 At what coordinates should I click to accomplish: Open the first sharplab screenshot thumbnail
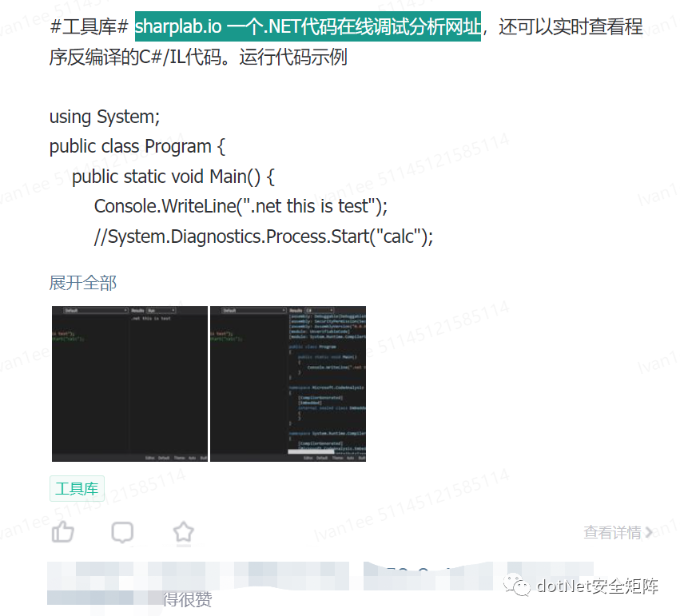coord(129,384)
